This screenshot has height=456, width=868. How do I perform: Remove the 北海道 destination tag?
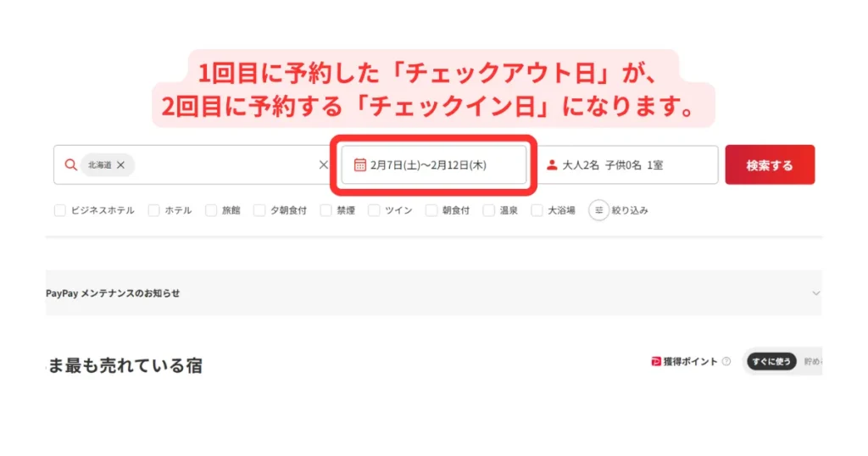120,165
